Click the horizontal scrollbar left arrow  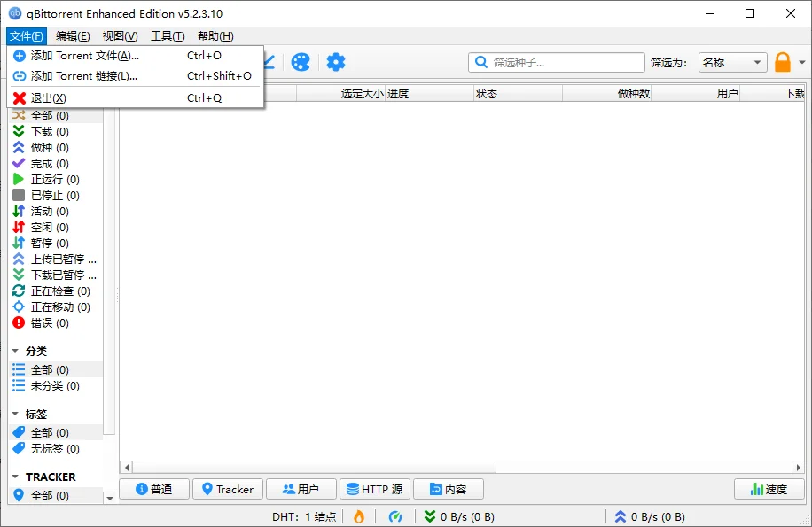coord(127,468)
